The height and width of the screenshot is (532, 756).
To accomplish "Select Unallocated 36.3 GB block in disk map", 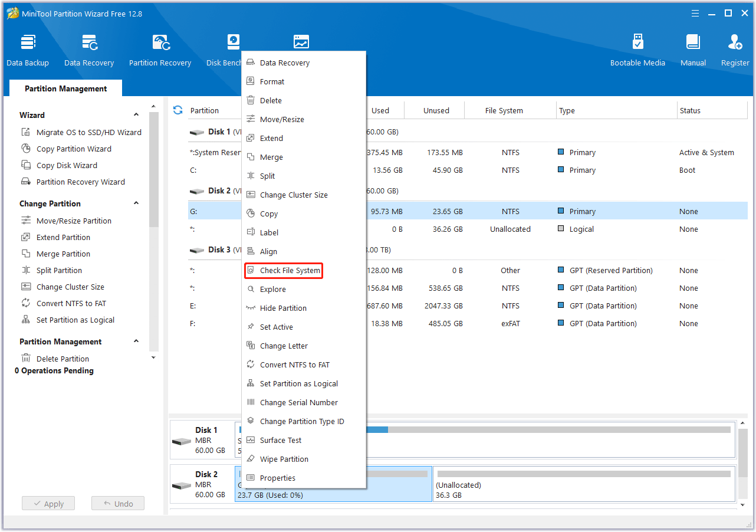I will click(584, 484).
